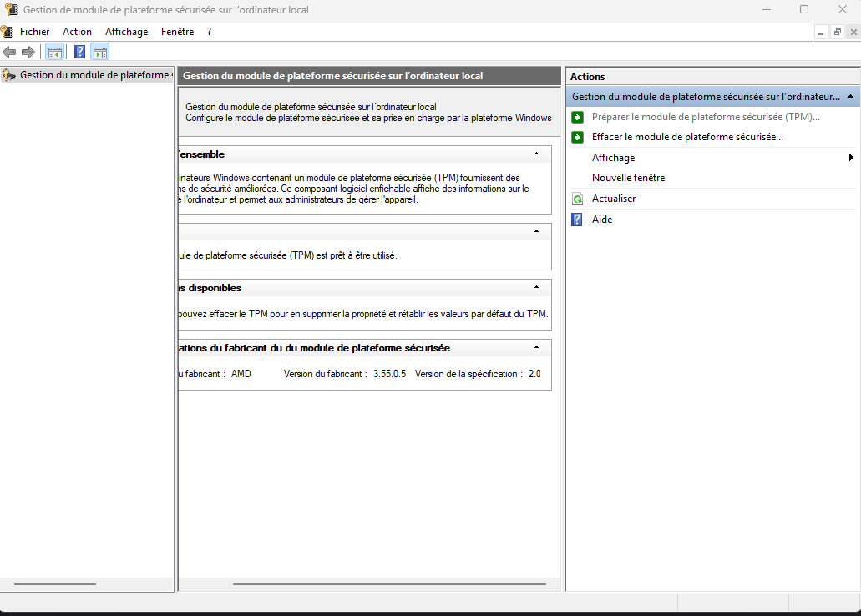Collapse the TPM status section

pos(536,231)
